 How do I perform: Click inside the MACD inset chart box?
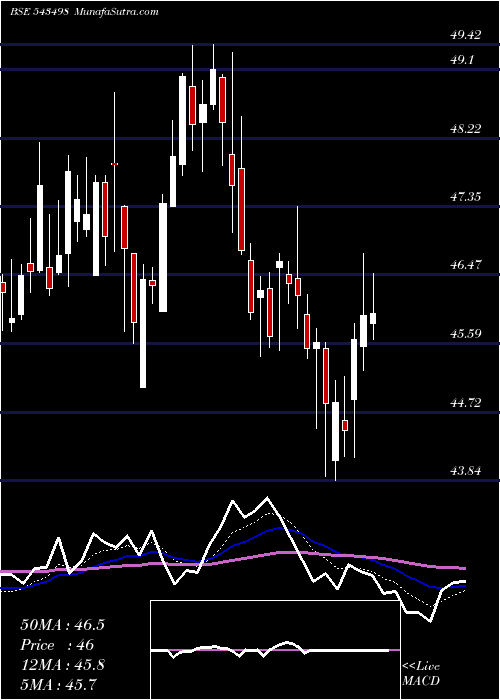275,650
